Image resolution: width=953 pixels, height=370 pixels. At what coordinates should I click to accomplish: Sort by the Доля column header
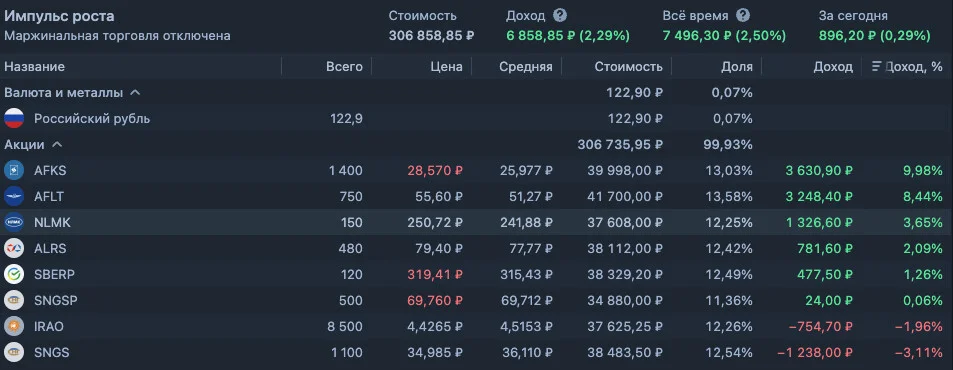(737, 67)
